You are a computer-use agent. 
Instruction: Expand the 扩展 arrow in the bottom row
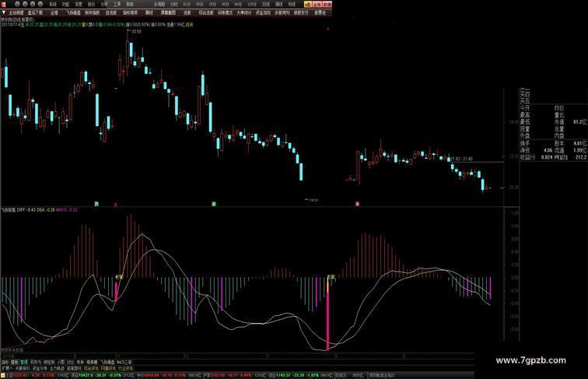pyautogui.click(x=7, y=368)
